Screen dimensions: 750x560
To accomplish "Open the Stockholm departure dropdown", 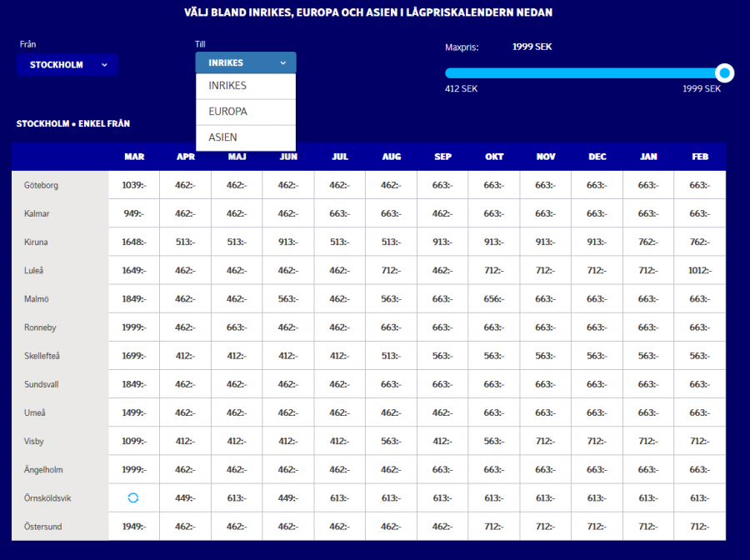I will pos(67,64).
